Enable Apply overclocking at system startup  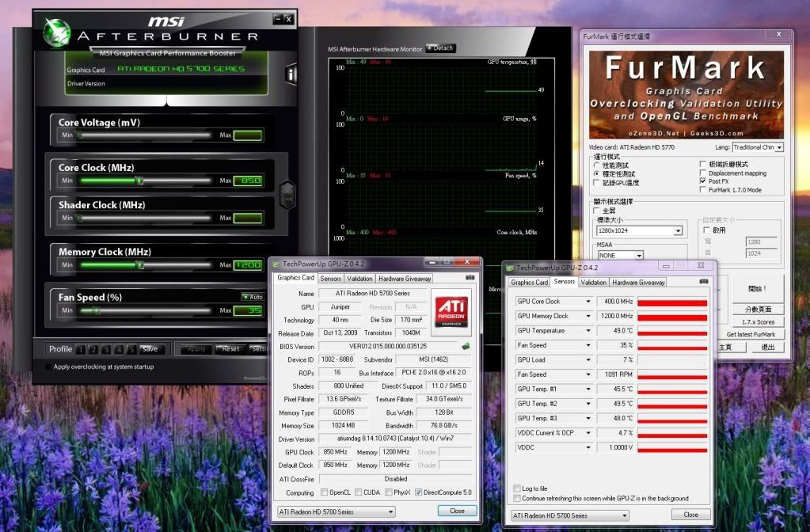tap(48, 367)
